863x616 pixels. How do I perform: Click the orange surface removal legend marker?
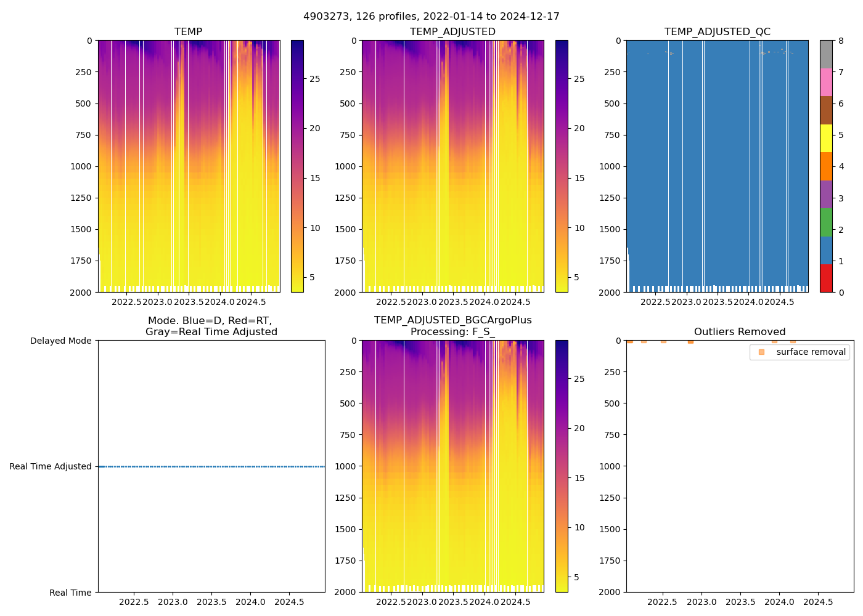click(x=761, y=352)
